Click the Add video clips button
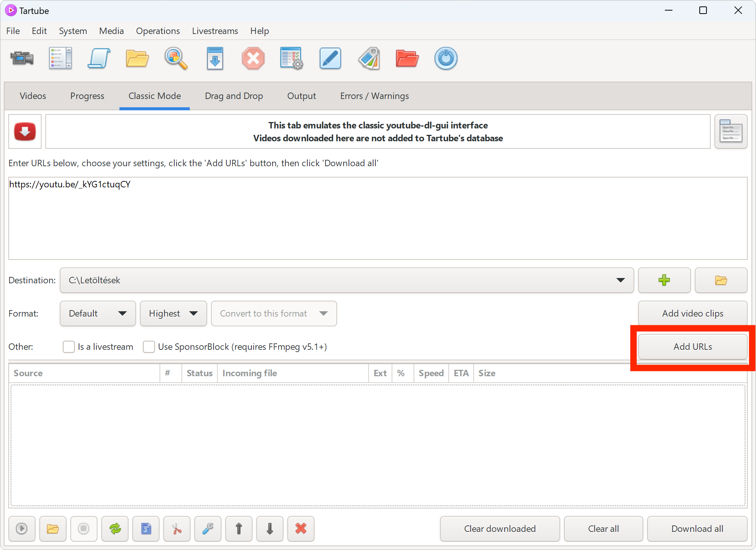The image size is (756, 550). (693, 314)
